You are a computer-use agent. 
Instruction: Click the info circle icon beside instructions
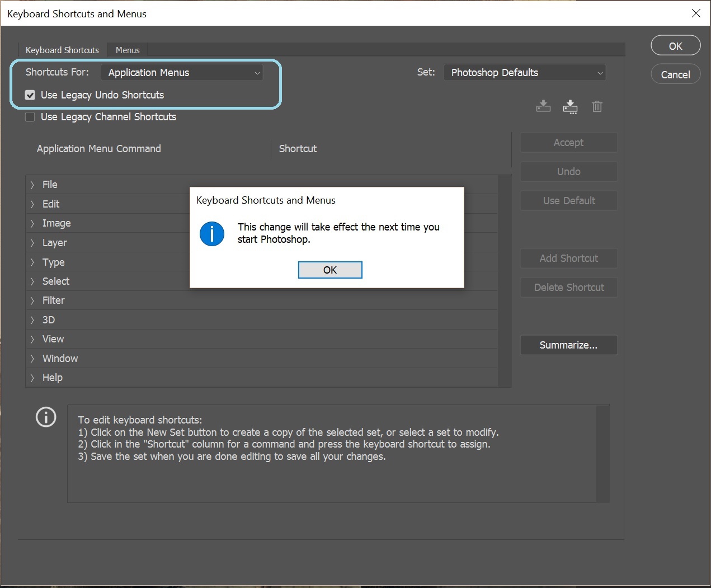(x=46, y=417)
